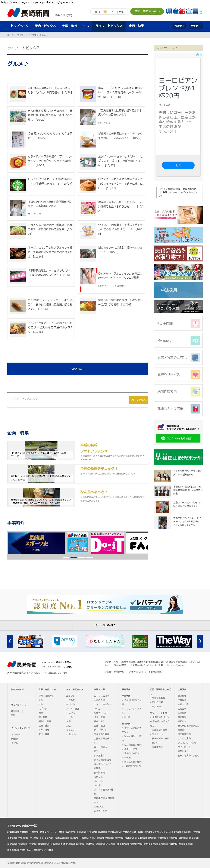The height and width of the screenshot is (868, 210).
Task: Open the ネットで囲碁 banner
Action: pos(30,641)
